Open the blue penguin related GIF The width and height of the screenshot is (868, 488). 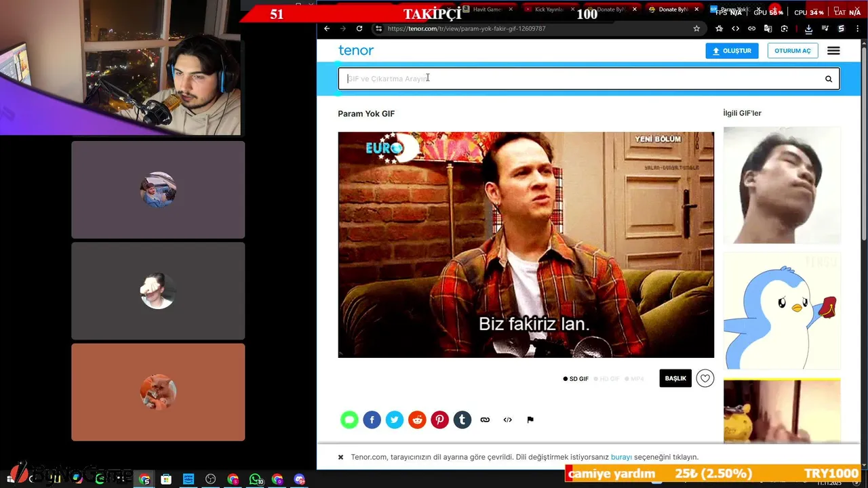(x=782, y=311)
